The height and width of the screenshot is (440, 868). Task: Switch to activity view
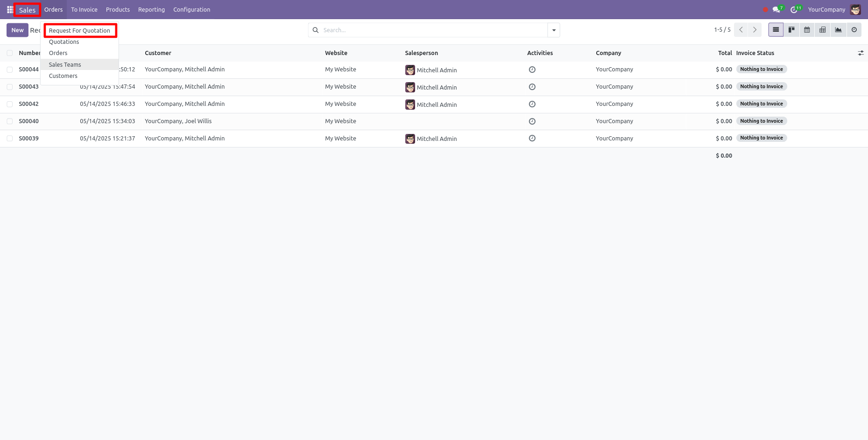(x=854, y=30)
